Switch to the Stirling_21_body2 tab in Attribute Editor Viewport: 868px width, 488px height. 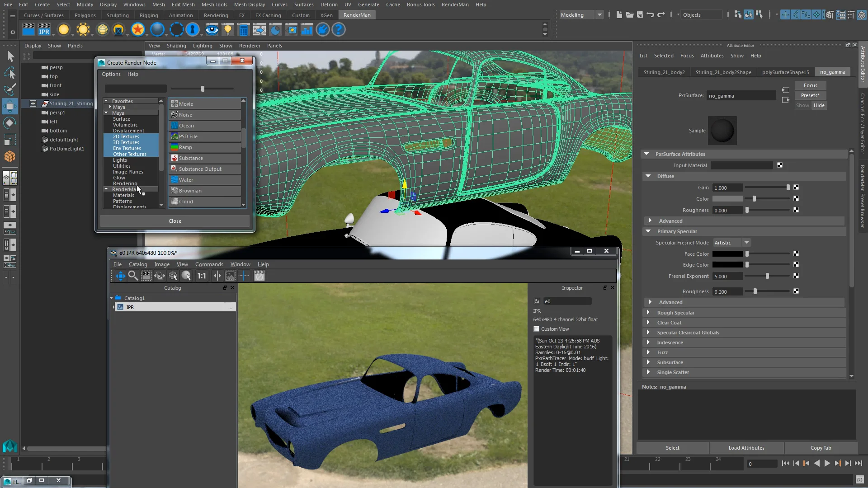[664, 72]
